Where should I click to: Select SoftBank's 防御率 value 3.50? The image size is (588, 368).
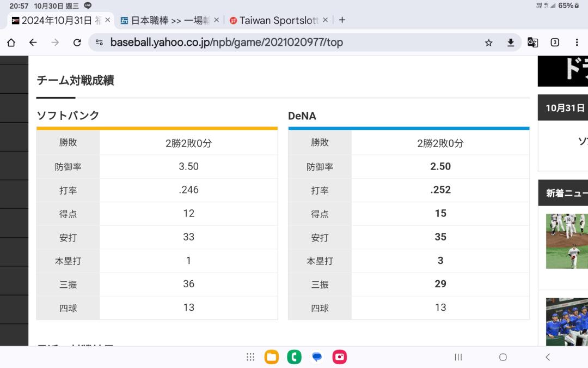click(188, 166)
